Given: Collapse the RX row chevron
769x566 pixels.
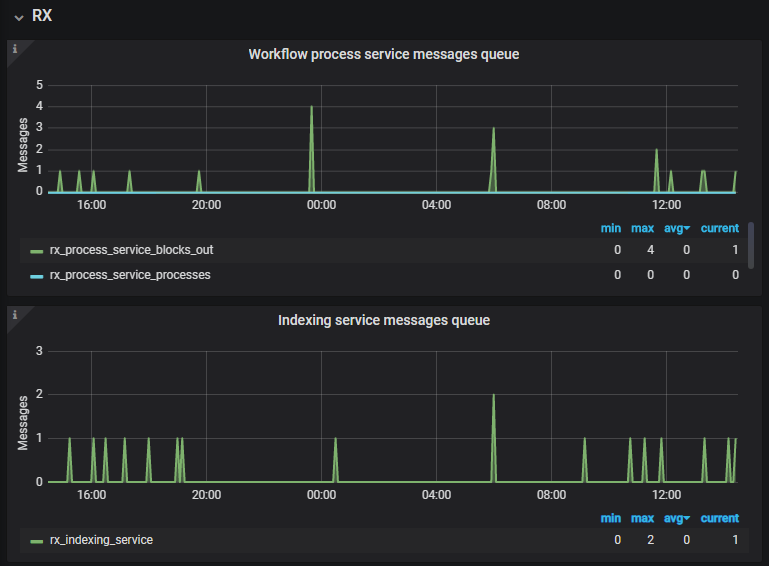Looking at the screenshot, I should (18, 16).
